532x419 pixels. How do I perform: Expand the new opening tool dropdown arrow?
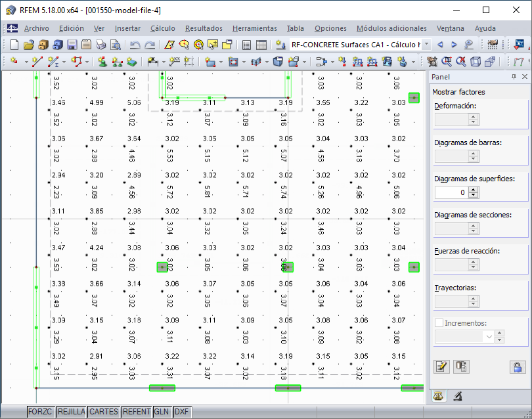[x=244, y=62]
